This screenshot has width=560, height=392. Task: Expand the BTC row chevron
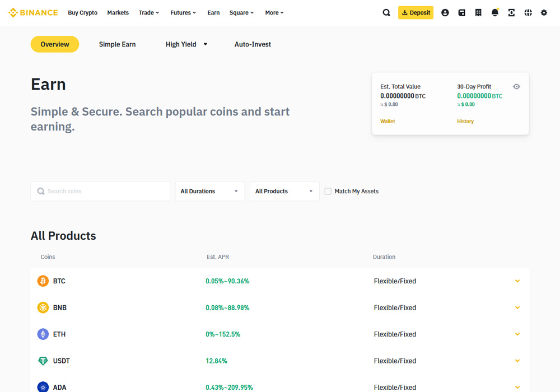pyautogui.click(x=517, y=281)
